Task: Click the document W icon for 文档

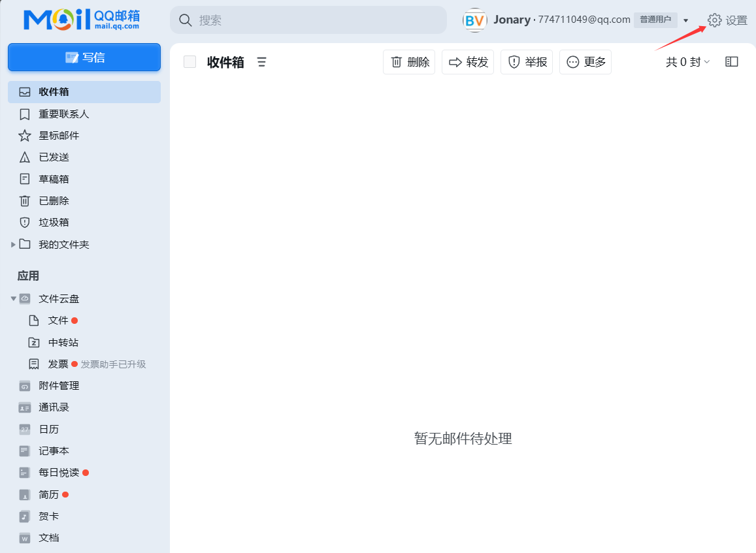Action: (25, 538)
